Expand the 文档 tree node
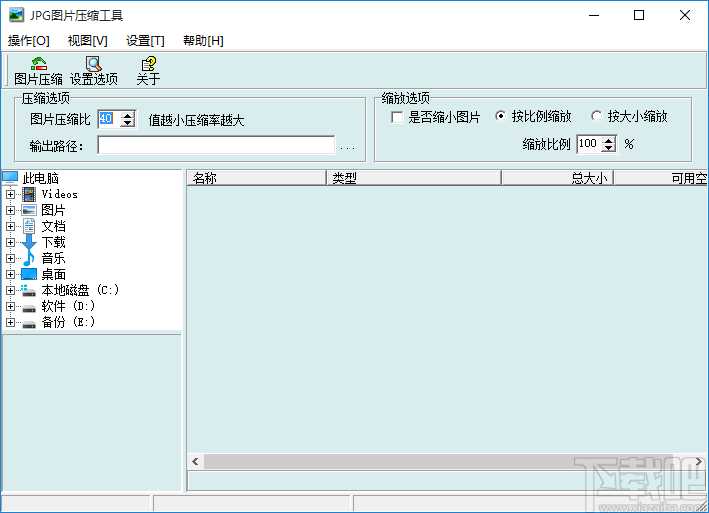Image resolution: width=709 pixels, height=513 pixels. coord(10,226)
